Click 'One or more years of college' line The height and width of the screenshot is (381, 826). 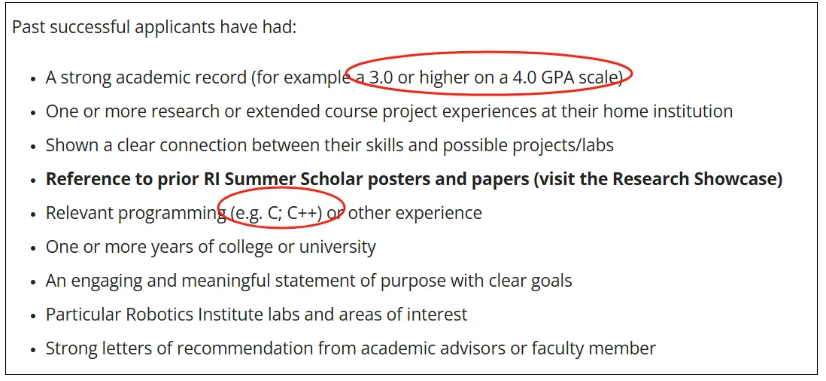coord(211,247)
